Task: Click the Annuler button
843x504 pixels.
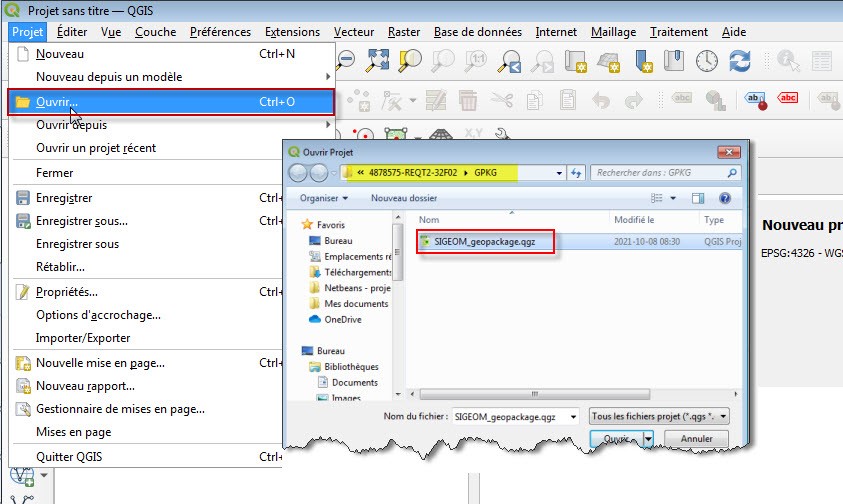Action: [696, 439]
